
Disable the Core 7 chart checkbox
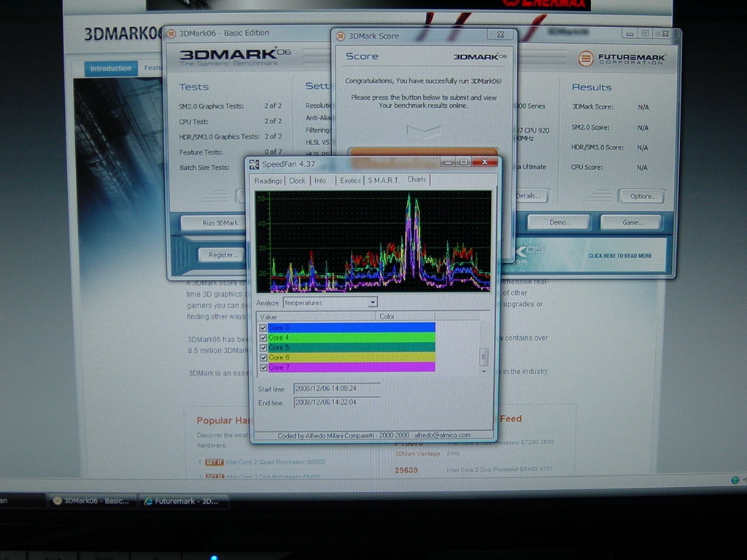pyautogui.click(x=263, y=367)
